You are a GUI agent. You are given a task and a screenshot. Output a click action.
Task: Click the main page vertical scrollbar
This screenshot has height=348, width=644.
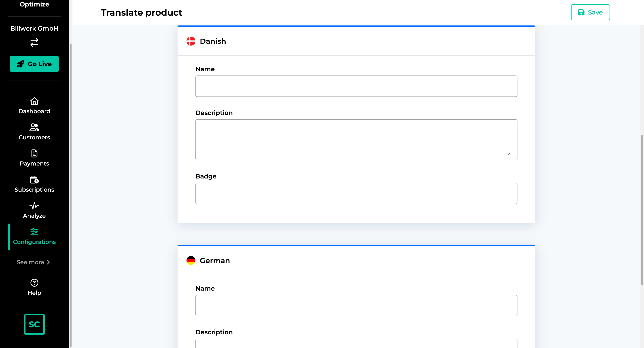pyautogui.click(x=642, y=210)
